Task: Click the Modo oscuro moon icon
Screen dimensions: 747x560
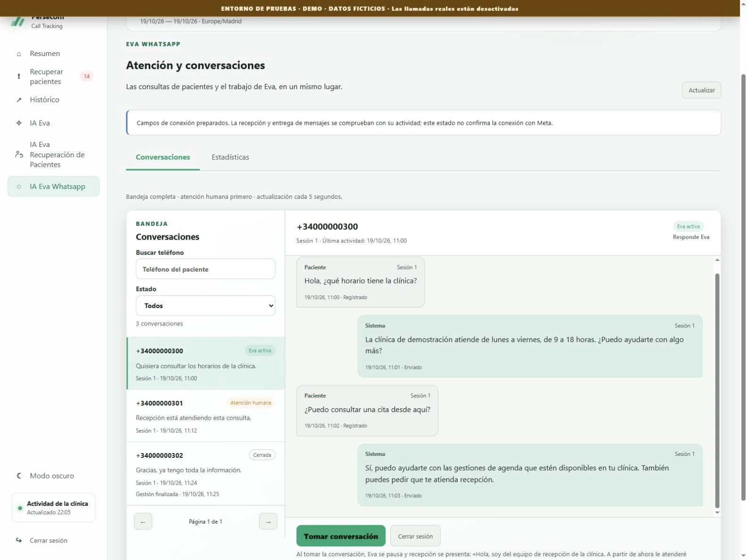Action: (19, 476)
